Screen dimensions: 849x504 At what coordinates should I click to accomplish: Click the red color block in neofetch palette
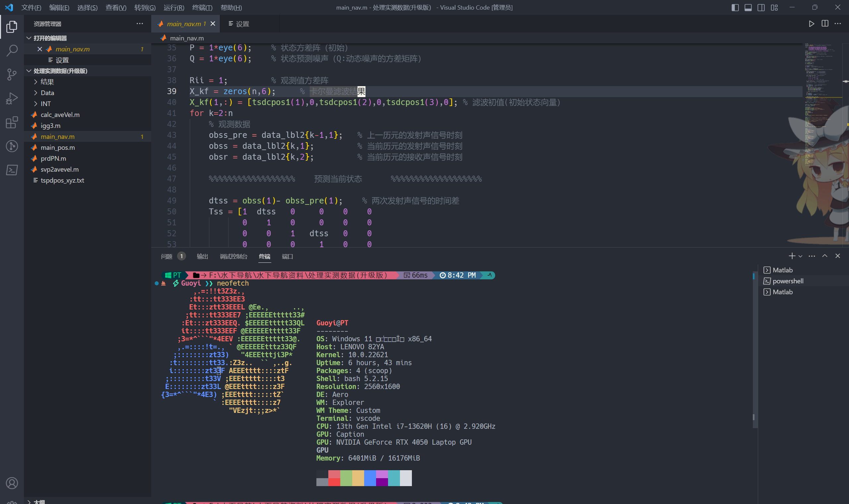coord(334,478)
